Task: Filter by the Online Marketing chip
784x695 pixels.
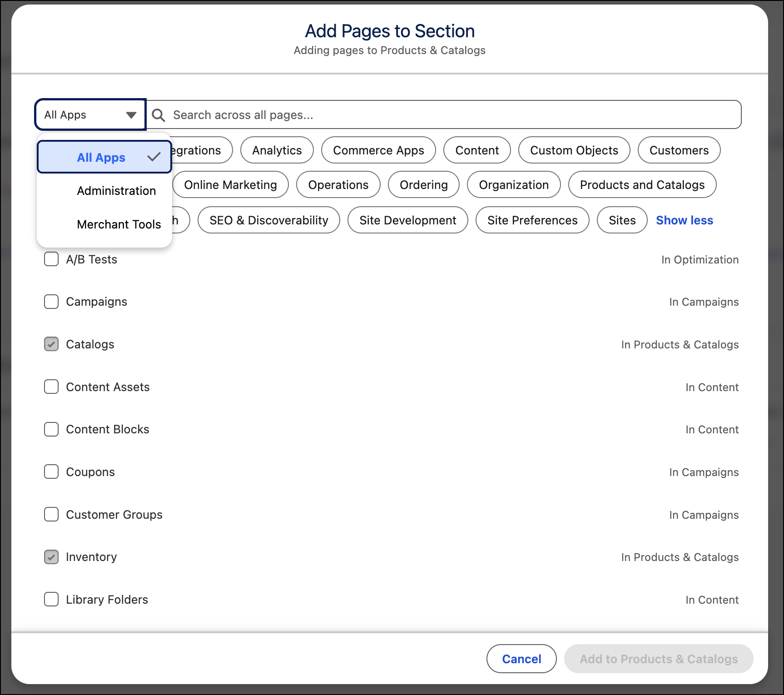Action: pyautogui.click(x=230, y=185)
